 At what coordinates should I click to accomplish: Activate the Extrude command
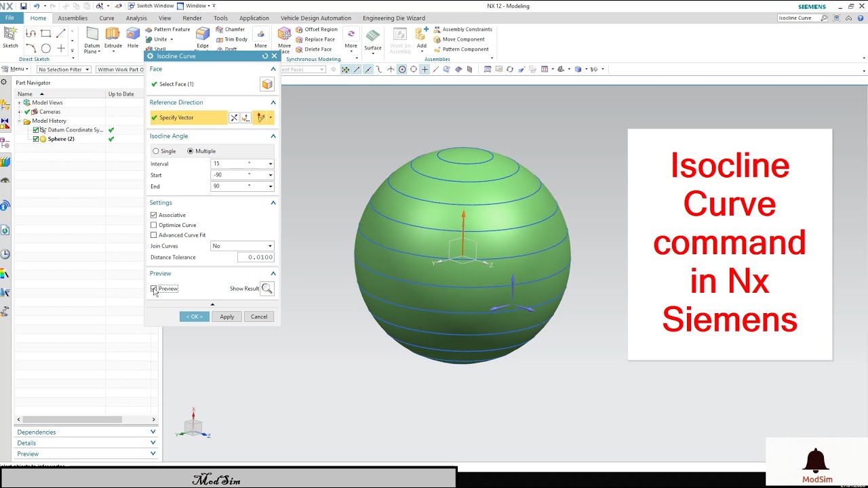click(x=113, y=38)
